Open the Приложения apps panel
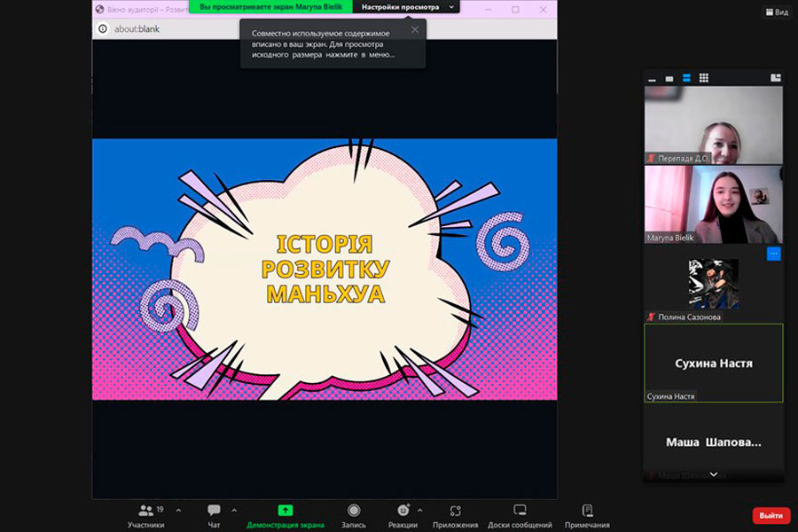This screenshot has width=798, height=532. (x=455, y=515)
